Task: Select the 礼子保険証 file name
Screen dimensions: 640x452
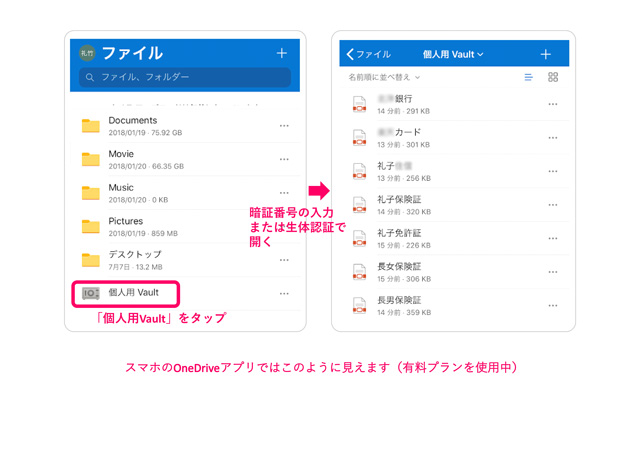Action: (399, 199)
